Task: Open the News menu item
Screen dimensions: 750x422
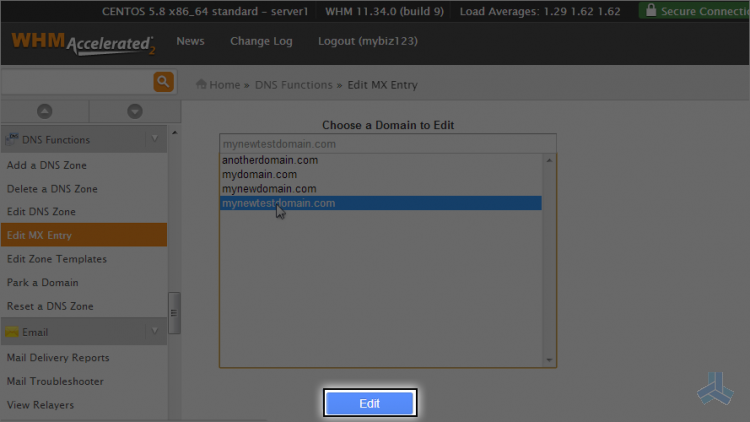Action: click(190, 42)
